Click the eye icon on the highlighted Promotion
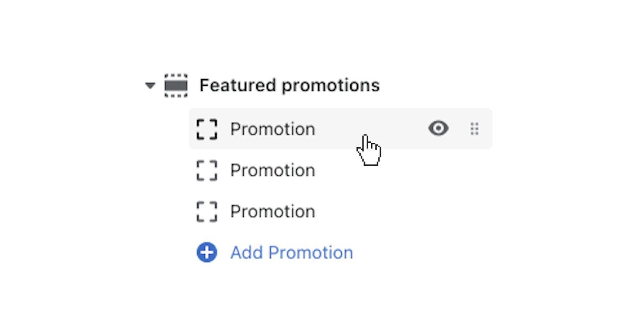644x329 pixels. coord(438,129)
